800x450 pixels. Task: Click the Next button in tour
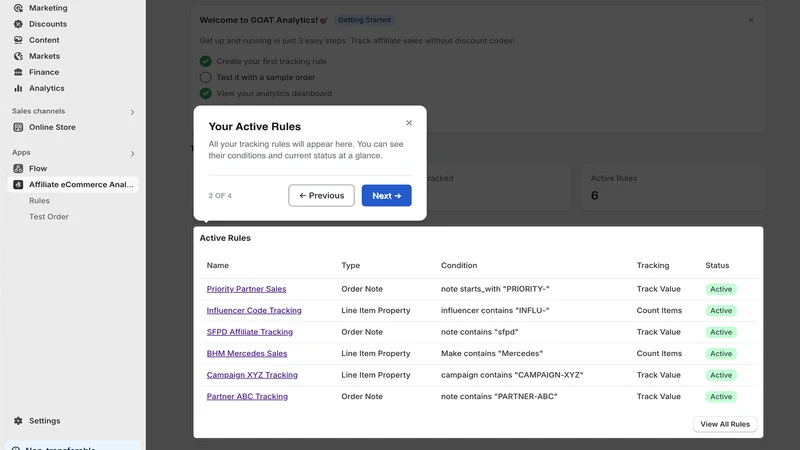(387, 195)
